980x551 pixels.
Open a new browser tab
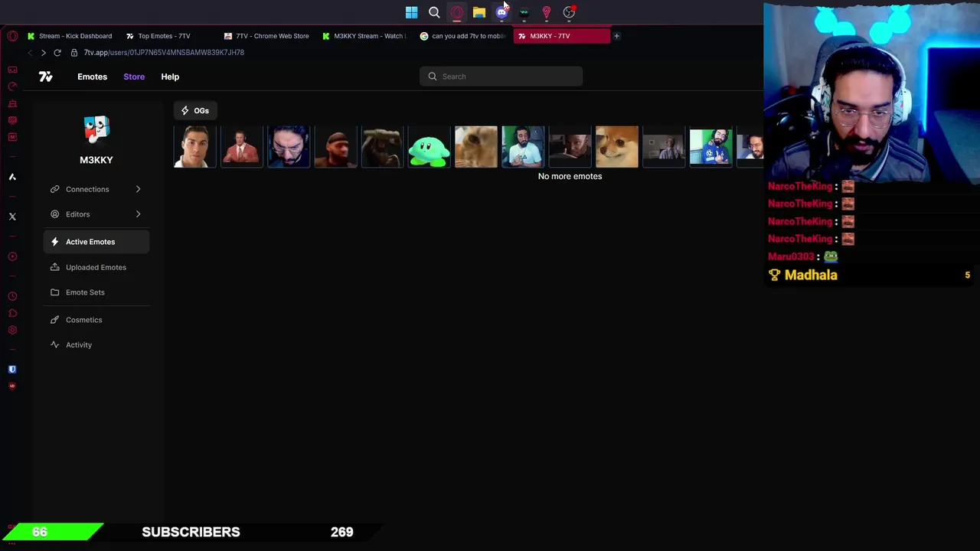click(x=616, y=36)
